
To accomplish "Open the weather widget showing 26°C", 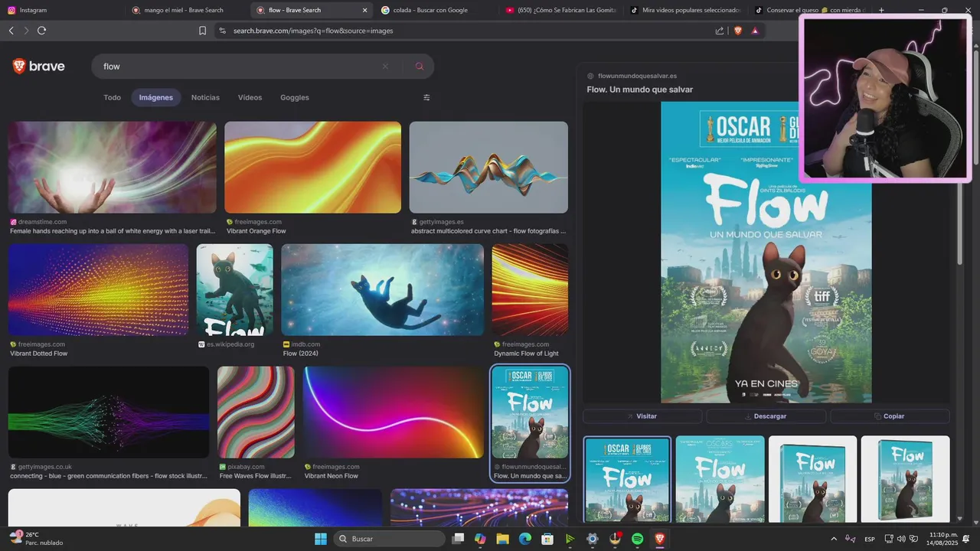I will click(35, 539).
